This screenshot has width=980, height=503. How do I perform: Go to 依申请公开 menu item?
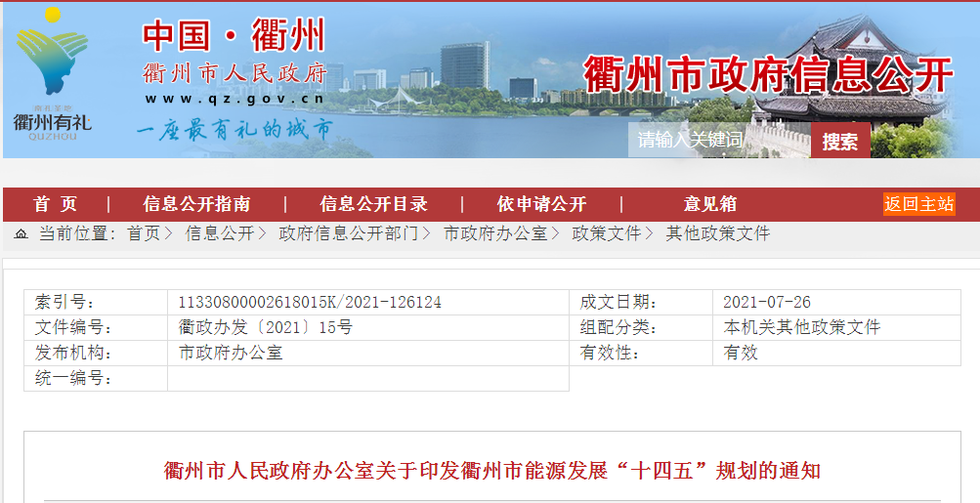[541, 204]
